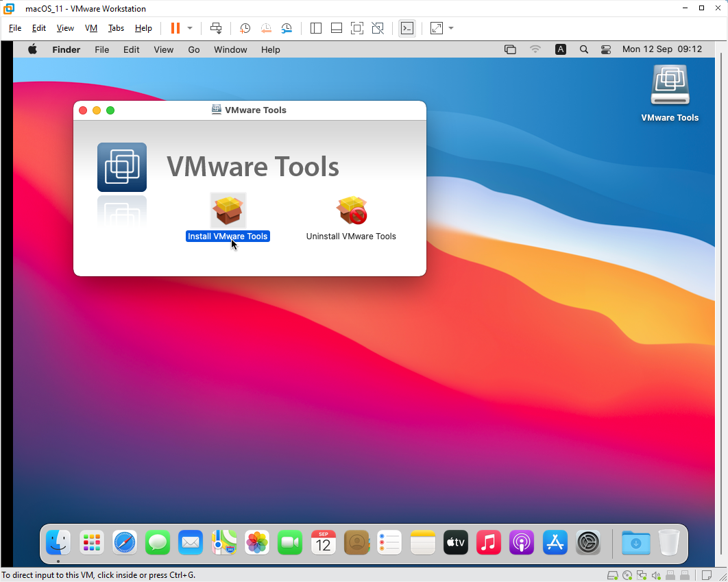This screenshot has height=582, width=728.
Task: Open the Downloads folder in the Dock
Action: click(x=636, y=542)
